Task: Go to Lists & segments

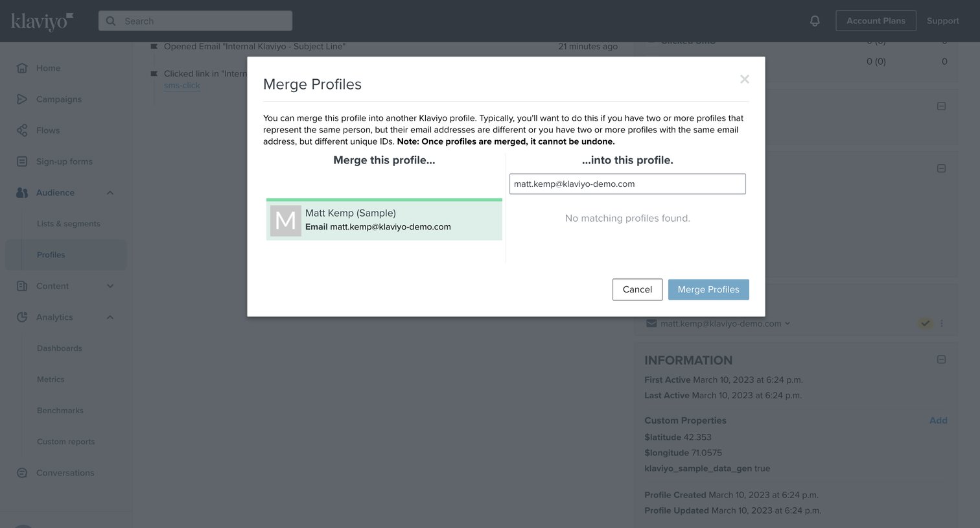Action: click(x=69, y=224)
